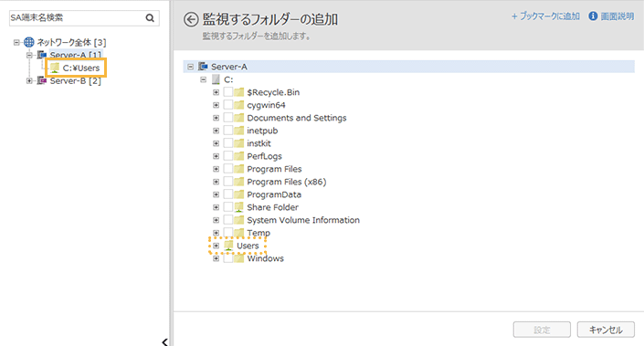Collapse the Server-A node in left tree
This screenshot has height=346, width=644.
coord(29,55)
